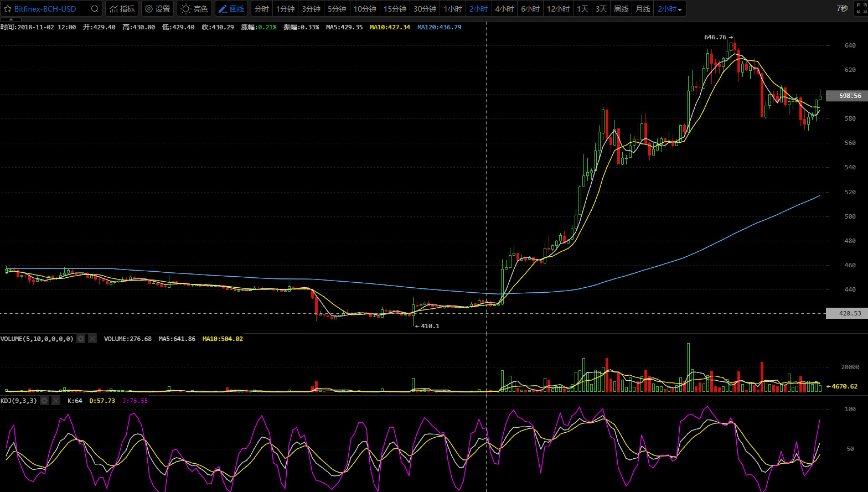Favorite Bitfinex-BCH-USD with the star icon
Screen dimensions: 868x492
8,9
